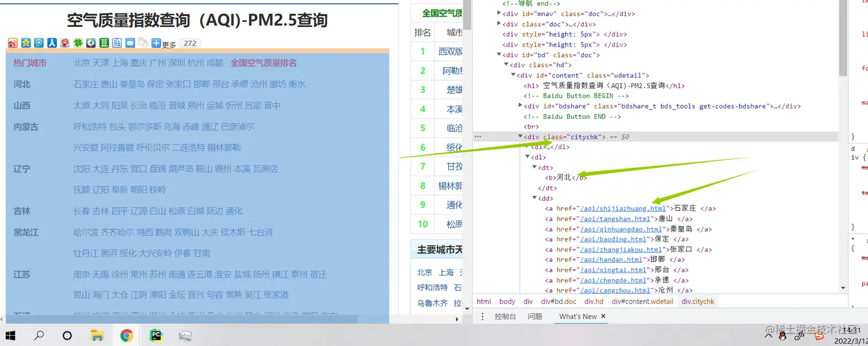Share to NetEase Weibo icon
The width and height of the screenshot is (868, 346).
tap(91, 43)
